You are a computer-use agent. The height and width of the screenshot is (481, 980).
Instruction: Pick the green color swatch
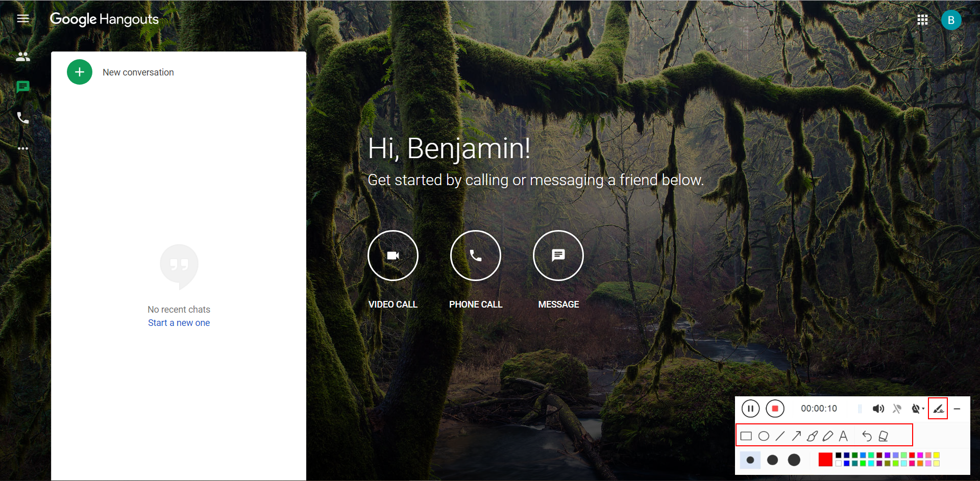(855, 456)
